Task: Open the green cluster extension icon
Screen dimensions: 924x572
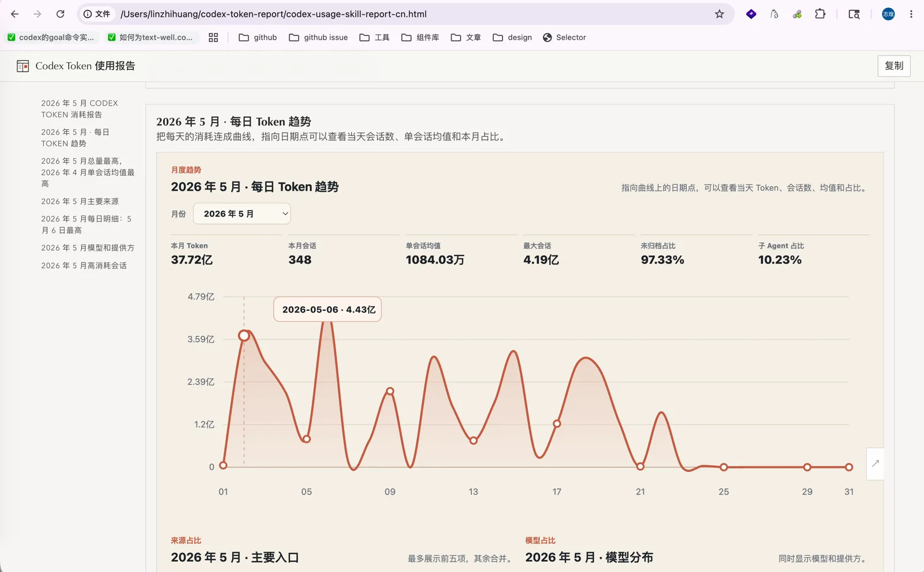Action: click(797, 14)
